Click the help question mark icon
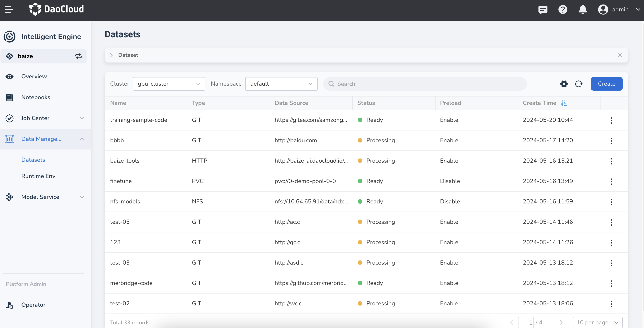The image size is (644, 328). click(563, 10)
